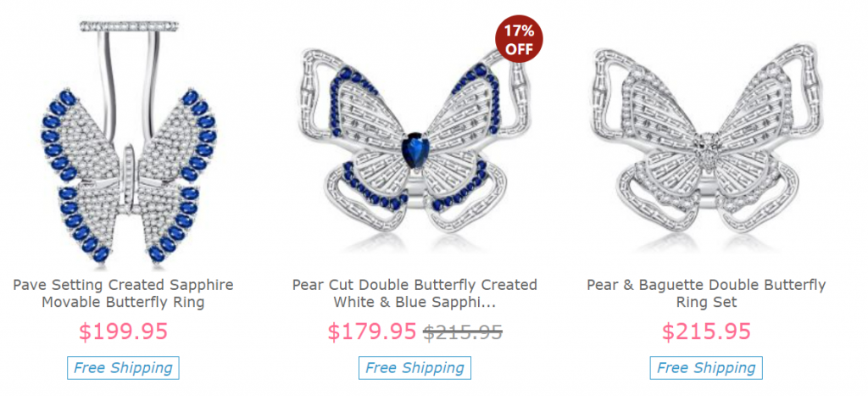
Task: Click Free Shipping under the $199.95 ring
Action: 123,368
